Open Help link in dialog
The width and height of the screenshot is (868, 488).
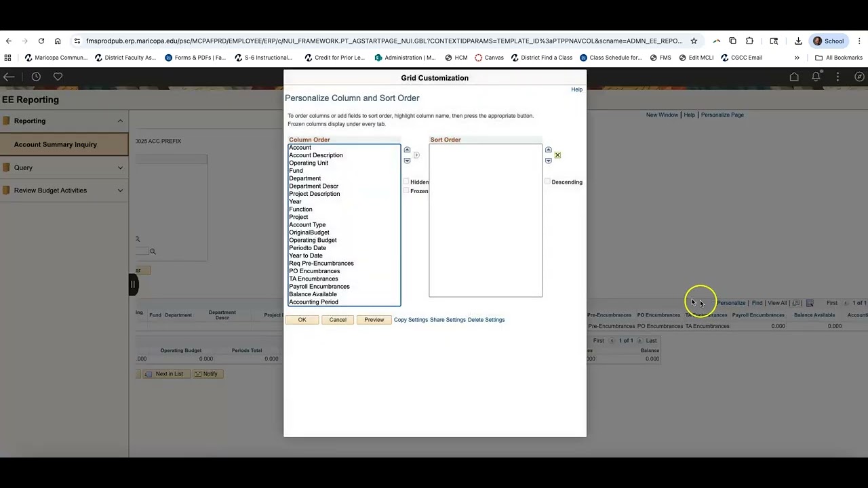[x=576, y=89]
